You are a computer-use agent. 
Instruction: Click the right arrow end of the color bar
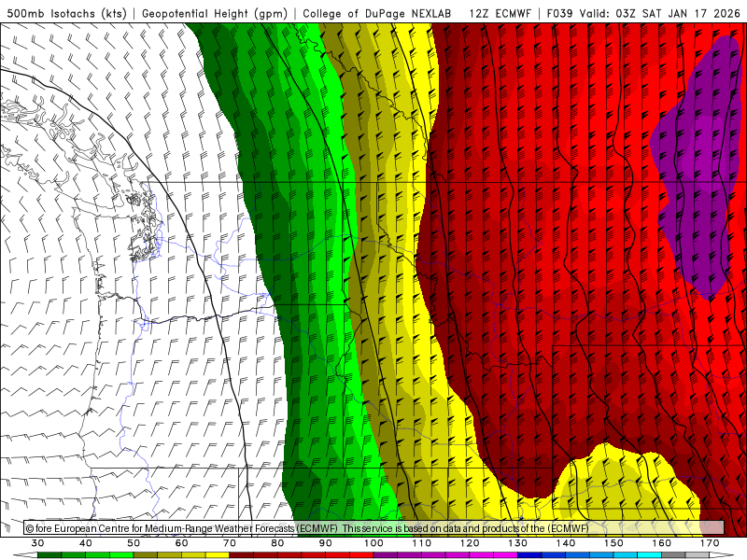coord(723,555)
